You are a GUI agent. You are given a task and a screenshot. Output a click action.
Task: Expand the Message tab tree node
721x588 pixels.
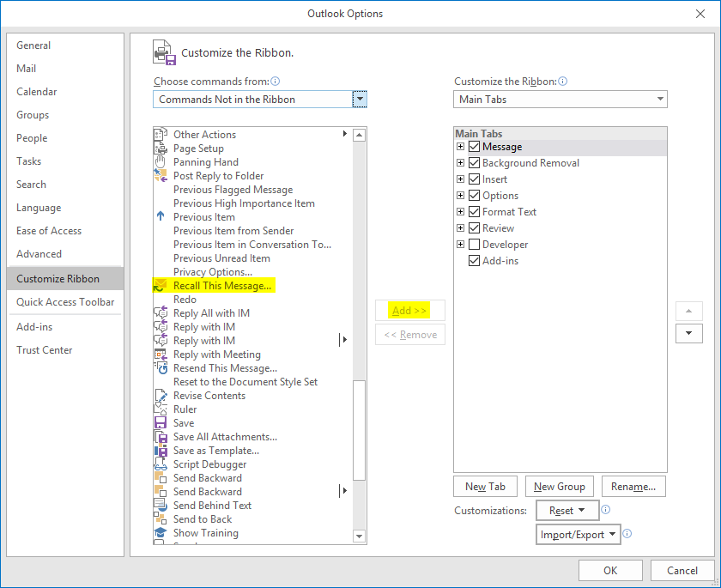pyautogui.click(x=460, y=146)
